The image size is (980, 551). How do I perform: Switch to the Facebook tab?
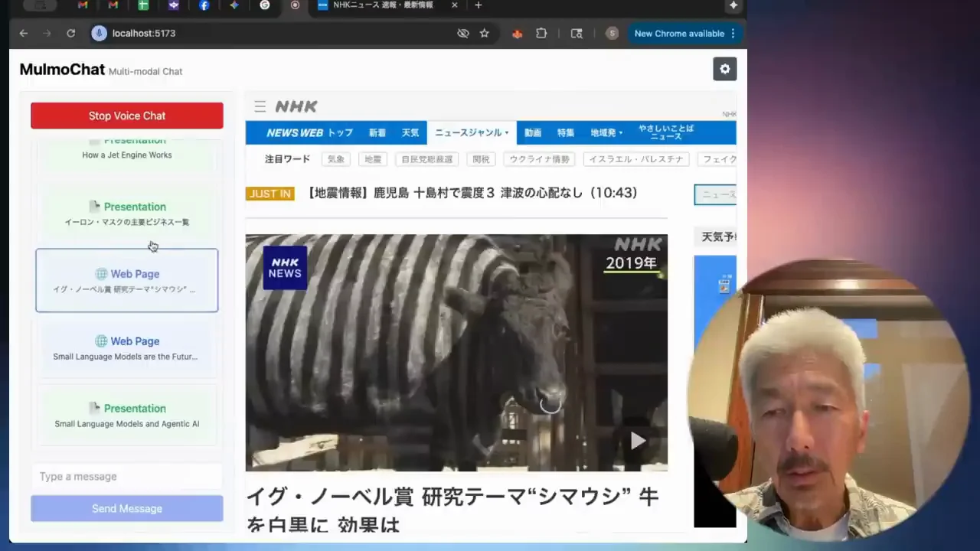point(204,5)
